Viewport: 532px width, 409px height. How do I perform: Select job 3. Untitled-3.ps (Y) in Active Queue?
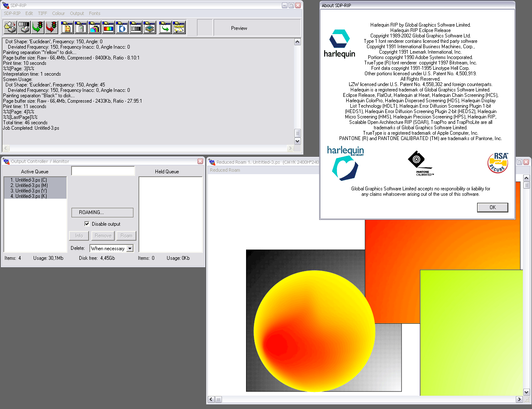pos(35,191)
